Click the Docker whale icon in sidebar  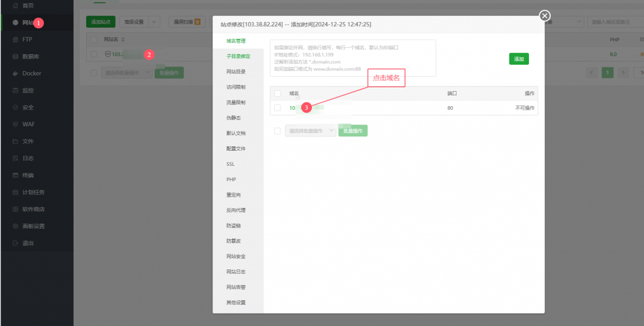click(16, 73)
